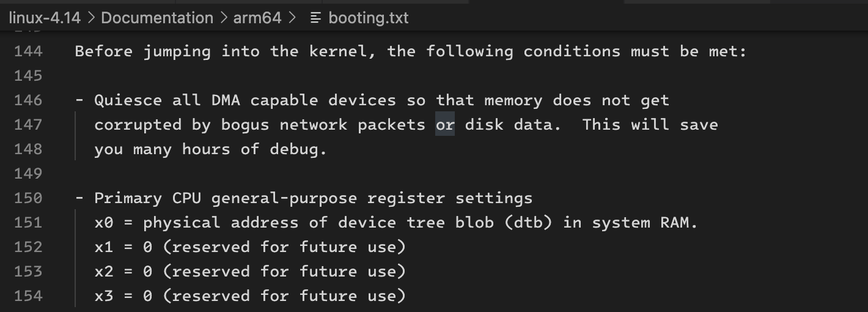Click line number 144 in gutter

point(28,51)
